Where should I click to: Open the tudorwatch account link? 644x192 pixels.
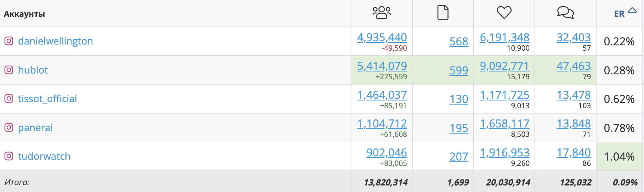pos(44,156)
